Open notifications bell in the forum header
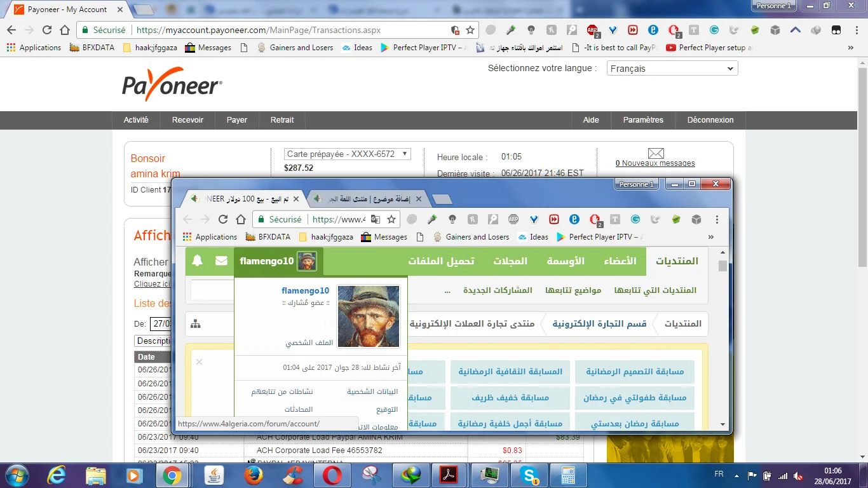Image resolution: width=868 pixels, height=488 pixels. [x=198, y=261]
